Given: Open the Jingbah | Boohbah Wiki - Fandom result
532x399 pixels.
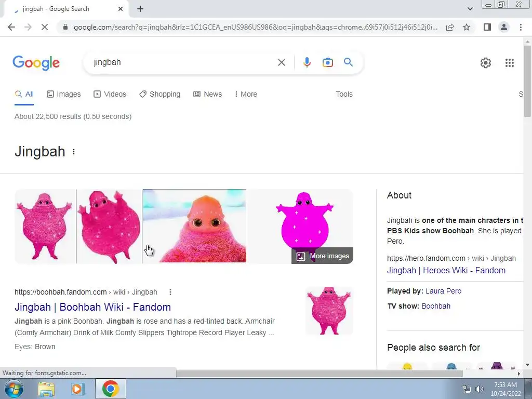Looking at the screenshot, I should (92, 307).
